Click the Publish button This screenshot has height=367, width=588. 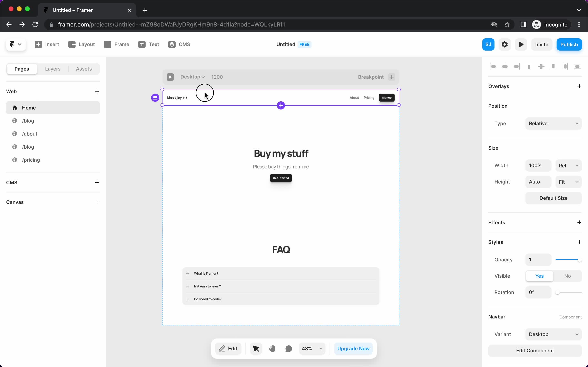pos(569,44)
